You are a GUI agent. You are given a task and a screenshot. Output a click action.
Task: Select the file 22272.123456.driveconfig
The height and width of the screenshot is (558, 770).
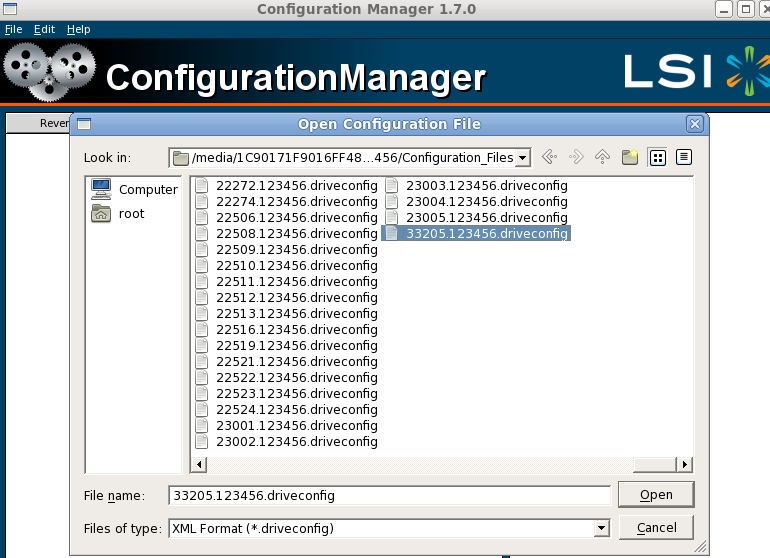point(296,185)
